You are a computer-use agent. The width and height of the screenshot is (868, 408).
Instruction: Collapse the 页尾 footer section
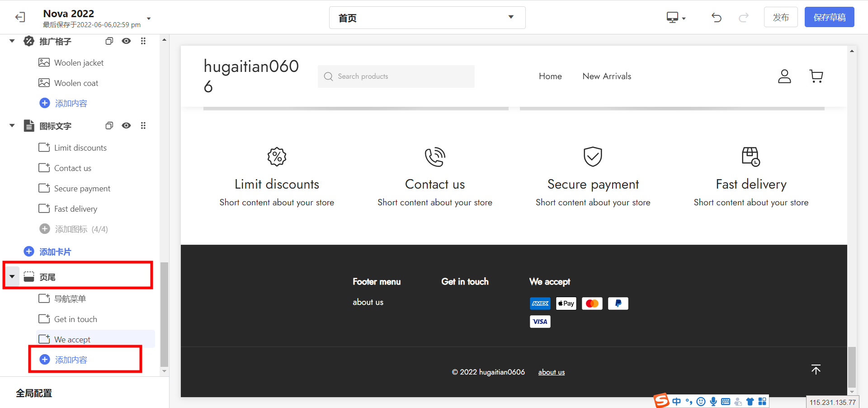pyautogui.click(x=12, y=276)
